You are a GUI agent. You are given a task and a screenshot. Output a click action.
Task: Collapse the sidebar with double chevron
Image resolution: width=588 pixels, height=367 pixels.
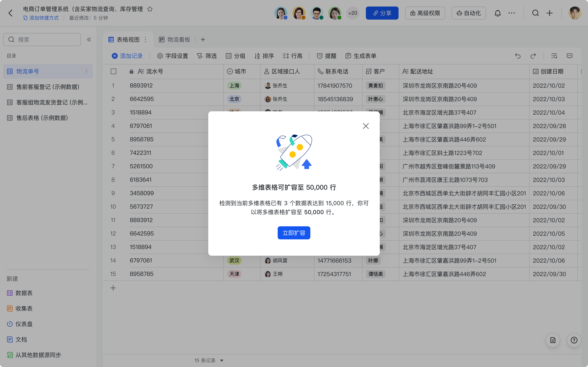(89, 40)
